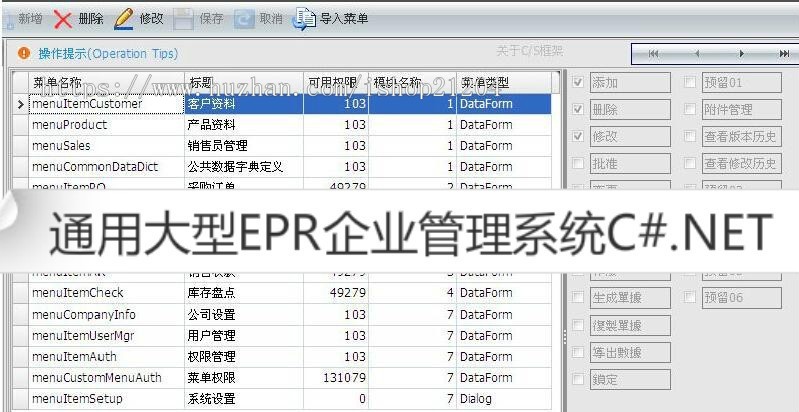Toggle the 添加 permission checkbox
The image size is (799, 412).
(x=578, y=82)
